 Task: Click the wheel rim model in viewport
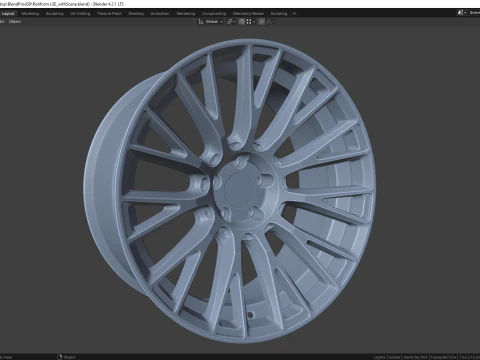point(229,191)
